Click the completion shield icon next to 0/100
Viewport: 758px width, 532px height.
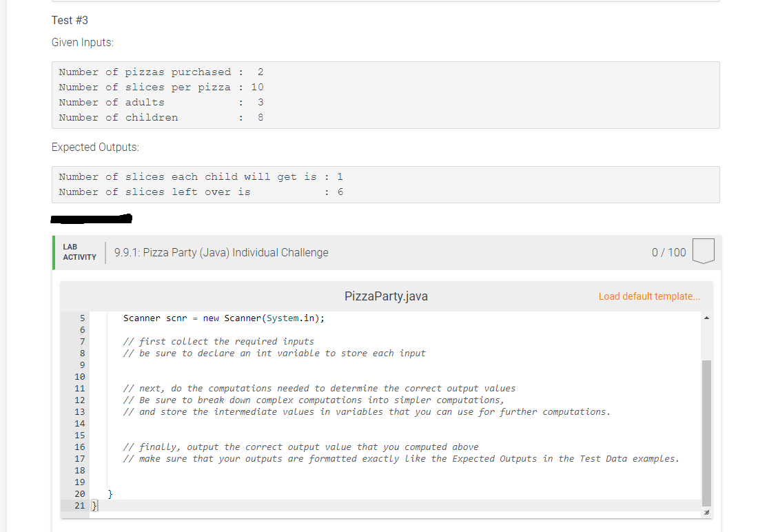tap(703, 252)
